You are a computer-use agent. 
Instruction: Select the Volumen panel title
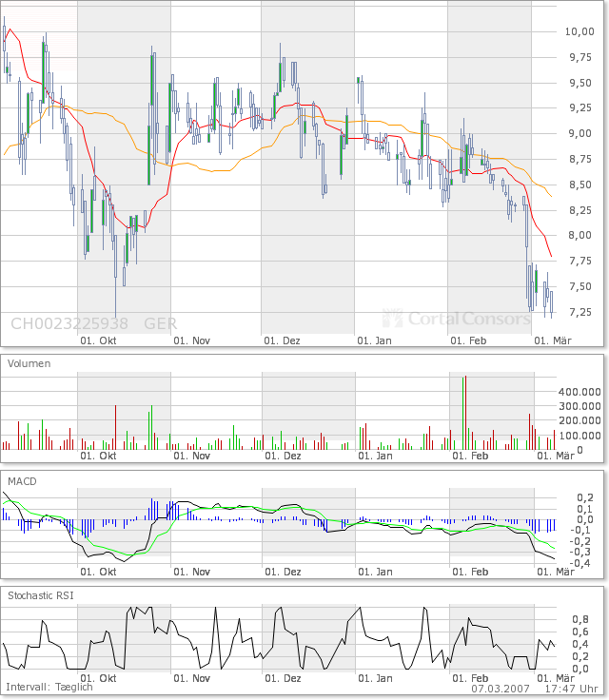(x=29, y=363)
